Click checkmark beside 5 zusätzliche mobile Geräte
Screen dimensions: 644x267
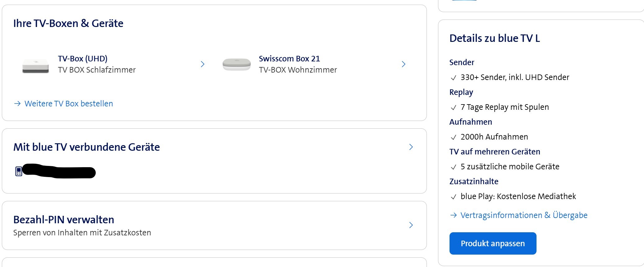click(454, 167)
